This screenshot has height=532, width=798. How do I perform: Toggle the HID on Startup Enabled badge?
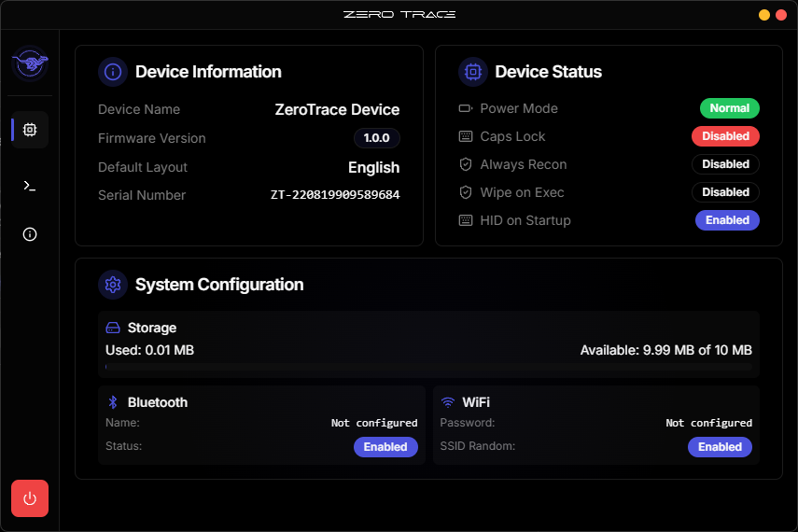pyautogui.click(x=727, y=220)
